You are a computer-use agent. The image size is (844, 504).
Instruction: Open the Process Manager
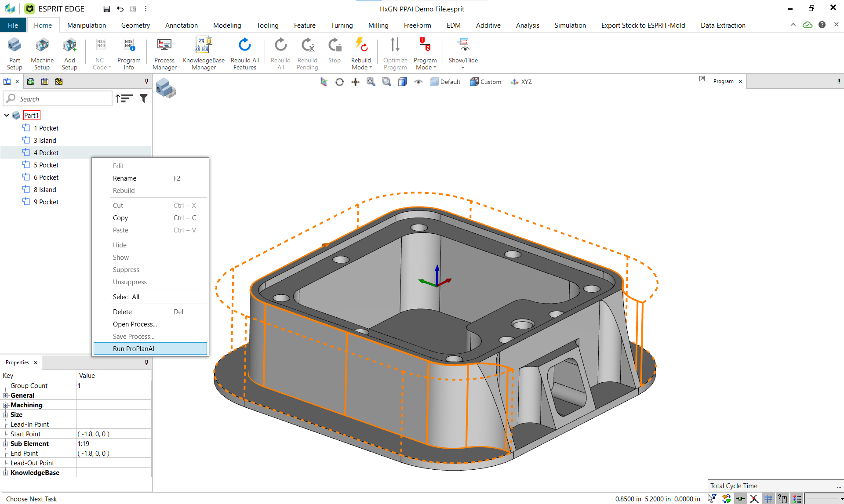coord(164,53)
